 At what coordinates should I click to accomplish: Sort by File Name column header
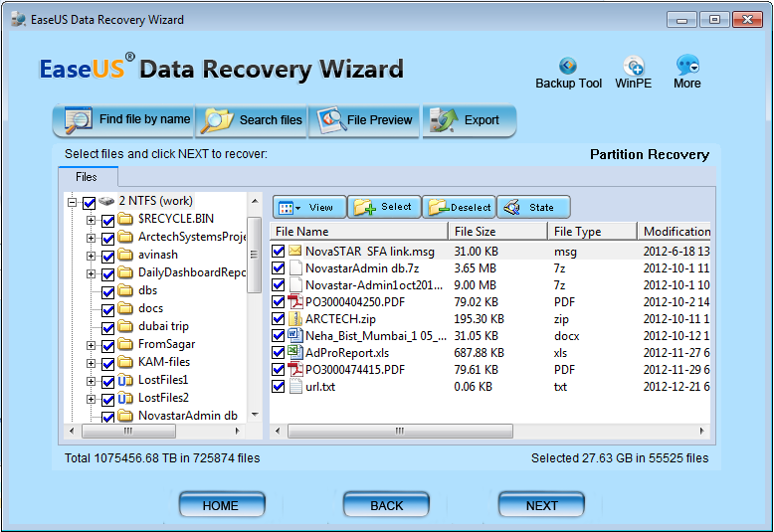[358, 231]
